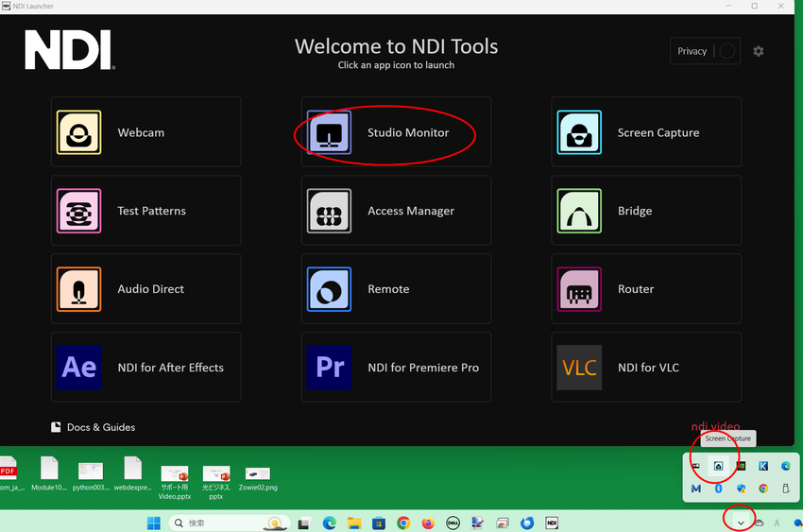Open Task View on the taskbar
This screenshot has width=803, height=532.
click(x=304, y=523)
